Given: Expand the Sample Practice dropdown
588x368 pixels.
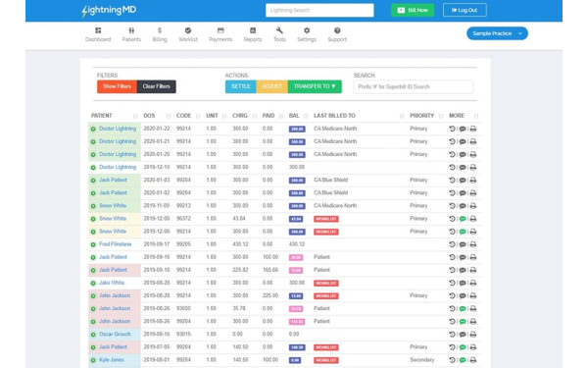Looking at the screenshot, I should point(497,33).
